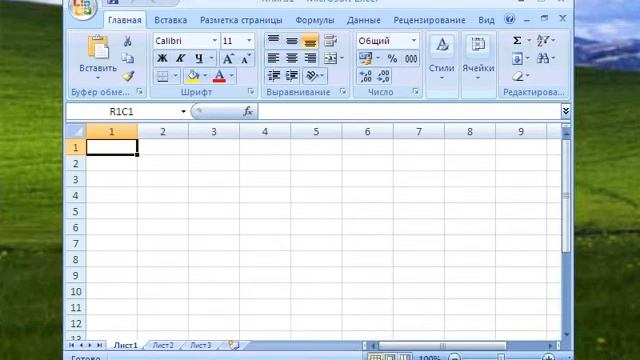The image size is (640, 360).
Task: Open the Формулы tab
Action: click(315, 20)
